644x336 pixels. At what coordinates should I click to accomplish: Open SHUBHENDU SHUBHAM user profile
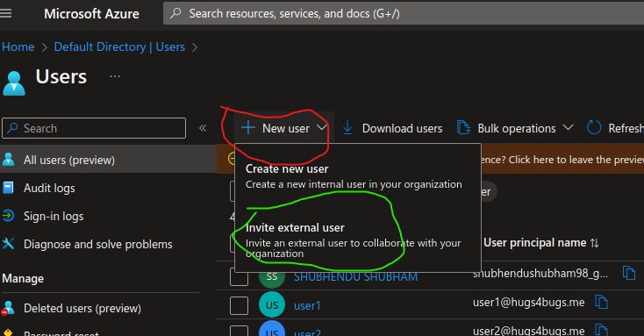coord(355,277)
